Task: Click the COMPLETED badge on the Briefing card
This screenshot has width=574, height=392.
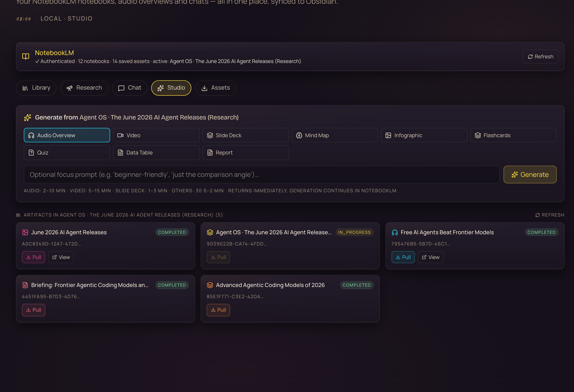Action: point(172,285)
